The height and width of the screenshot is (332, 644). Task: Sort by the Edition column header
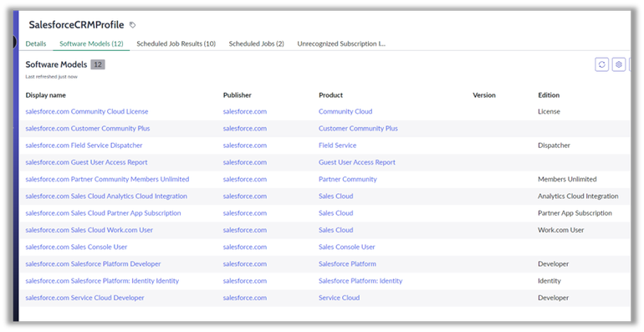[549, 94]
